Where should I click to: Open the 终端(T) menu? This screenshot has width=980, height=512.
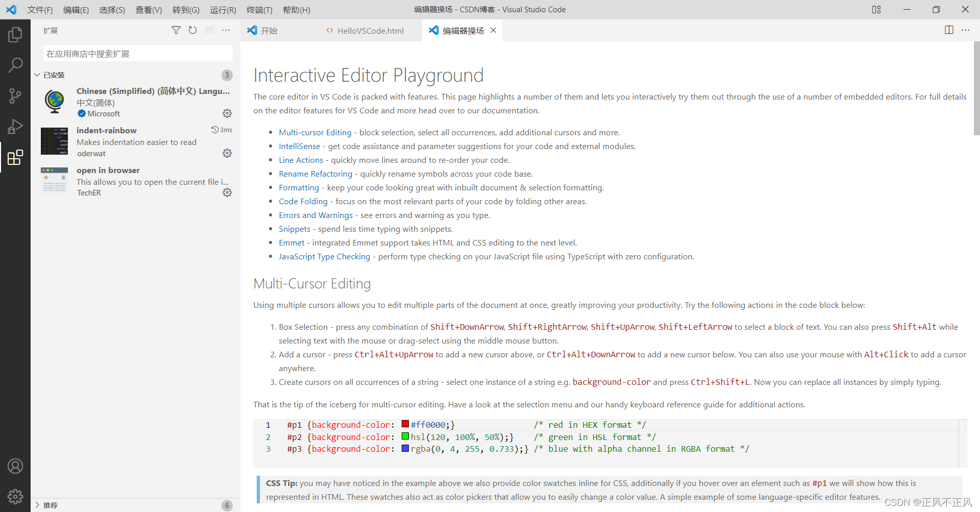click(x=259, y=10)
